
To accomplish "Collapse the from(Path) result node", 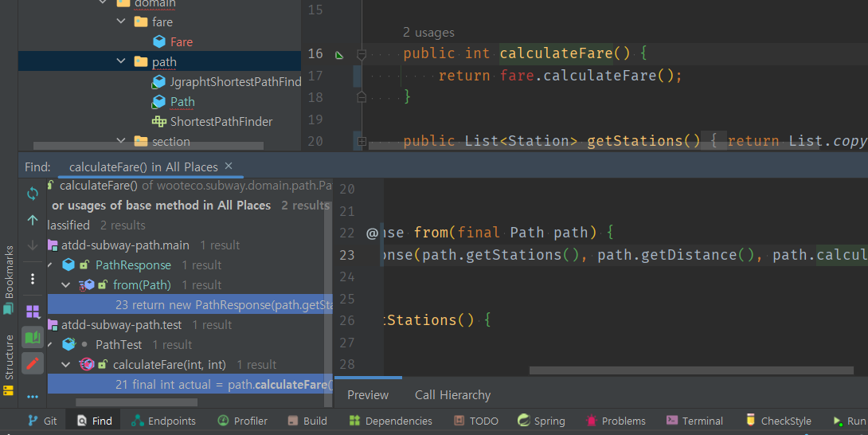I will tap(66, 285).
